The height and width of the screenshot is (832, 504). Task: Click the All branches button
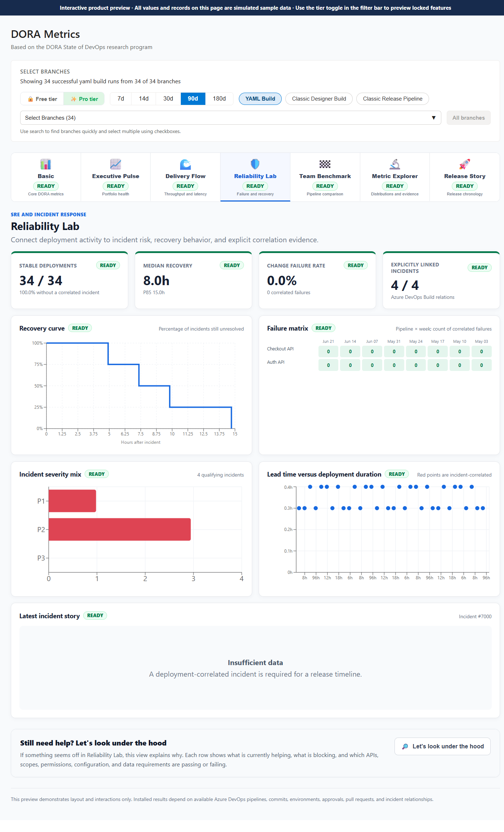coord(468,118)
